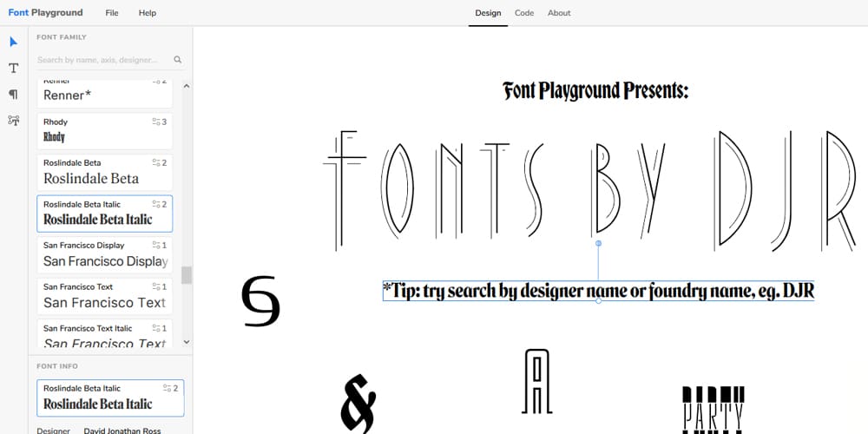Image resolution: width=868 pixels, height=434 pixels.
Task: Select the tall outlined 'A' glyph
Action: (536, 381)
